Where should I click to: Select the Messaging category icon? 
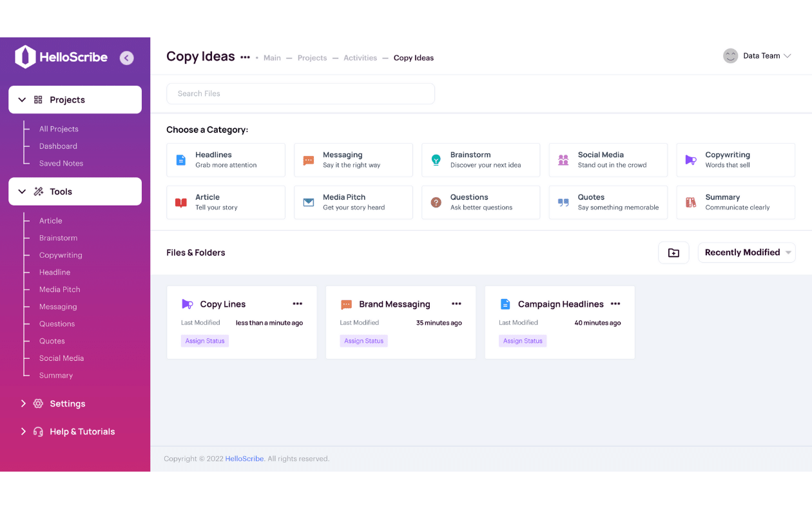pos(308,159)
